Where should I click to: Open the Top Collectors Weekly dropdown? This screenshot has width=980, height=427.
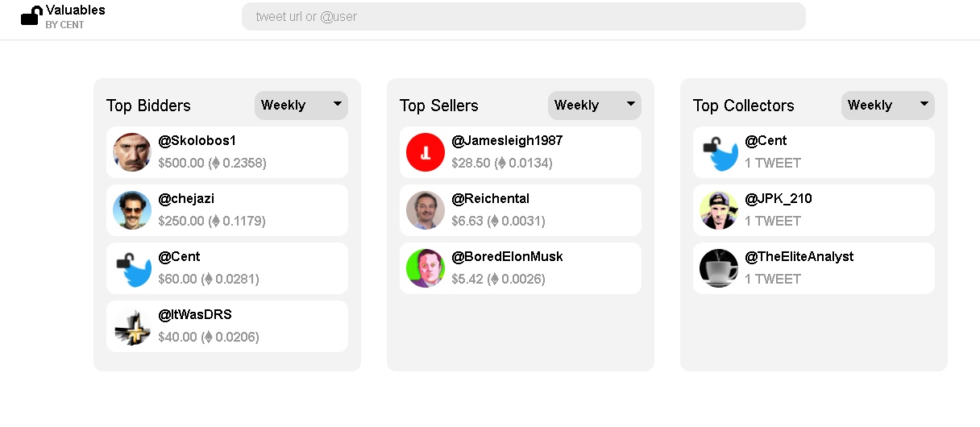click(888, 105)
